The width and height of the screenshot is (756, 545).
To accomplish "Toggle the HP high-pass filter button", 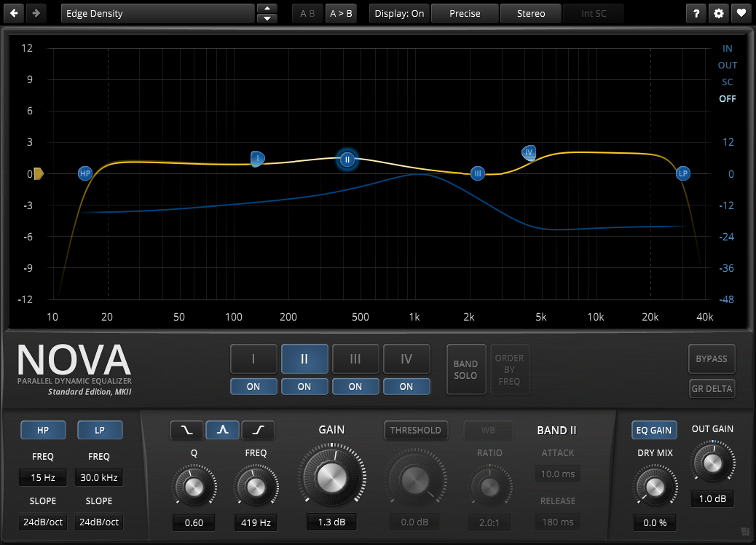I will (43, 430).
